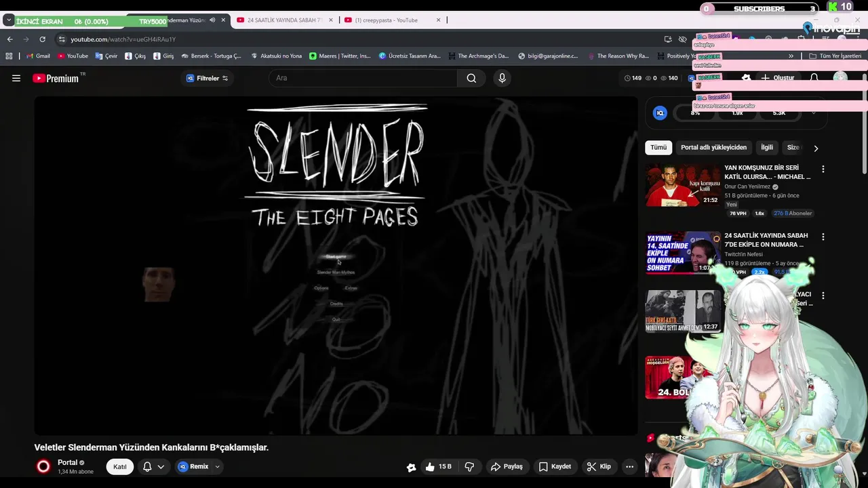Open the Berserk - Tortuga bookmark
Screen dimensions: 868x488
tap(211, 56)
